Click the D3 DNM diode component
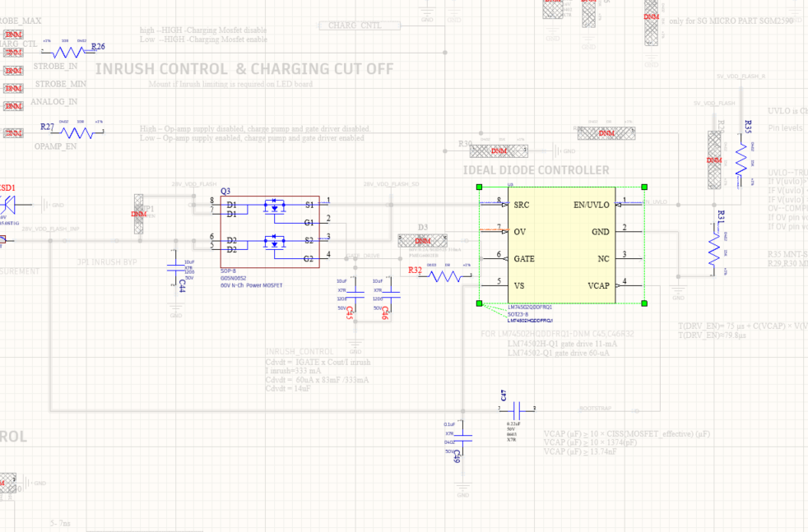Screen dimensions: 808x532 coord(423,240)
